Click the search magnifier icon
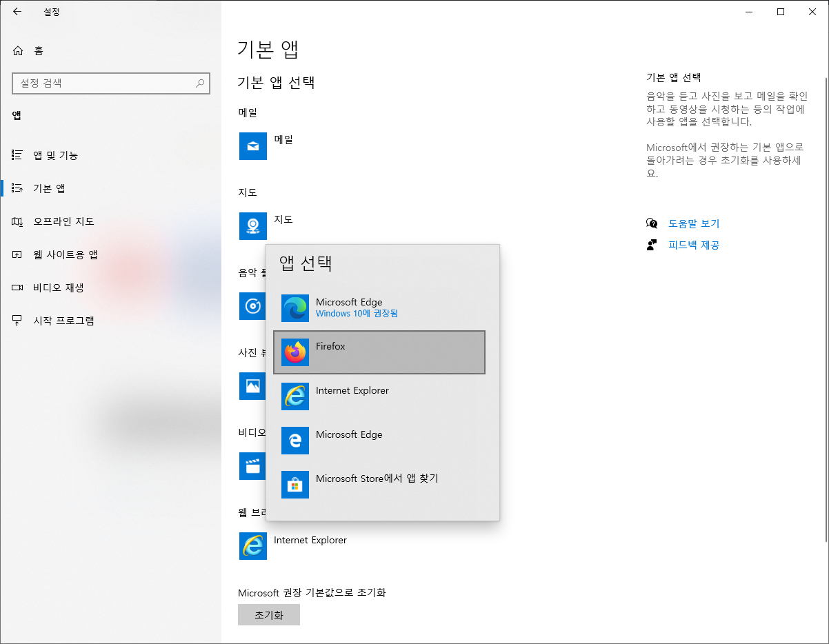The image size is (829, 644). tap(200, 83)
